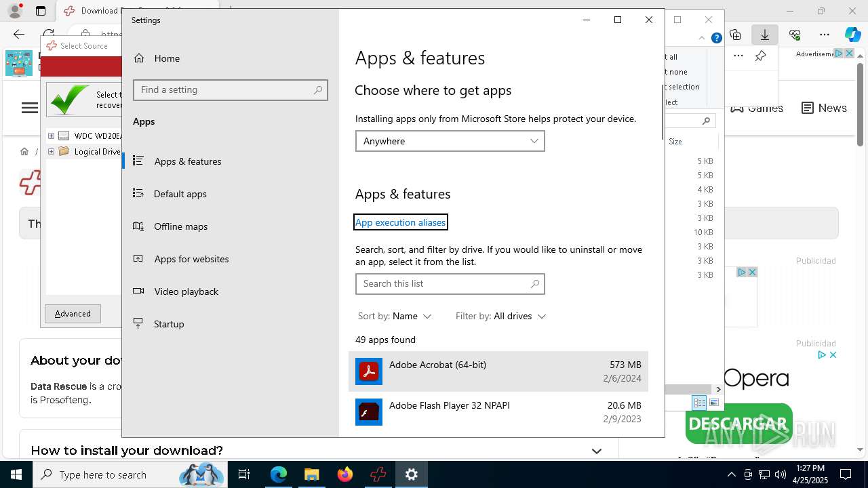868x488 pixels.
Task: Open volume control in system tray
Action: click(x=781, y=474)
